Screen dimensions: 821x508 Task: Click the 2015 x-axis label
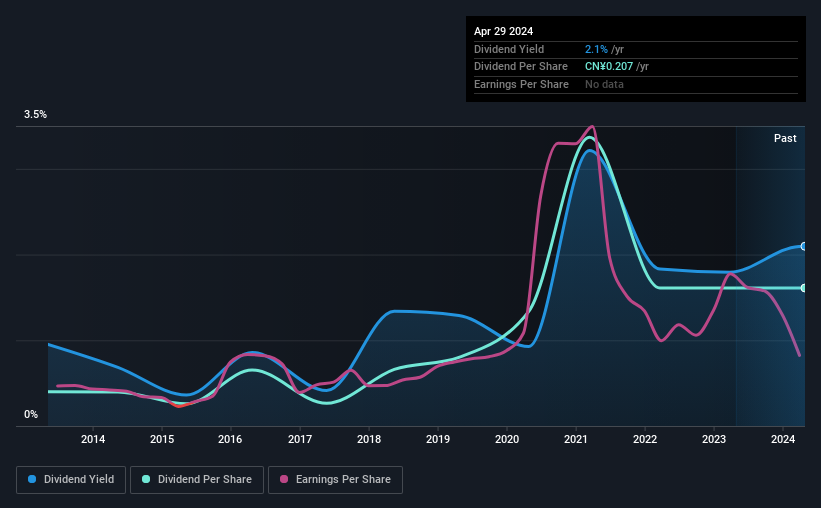[x=162, y=439]
